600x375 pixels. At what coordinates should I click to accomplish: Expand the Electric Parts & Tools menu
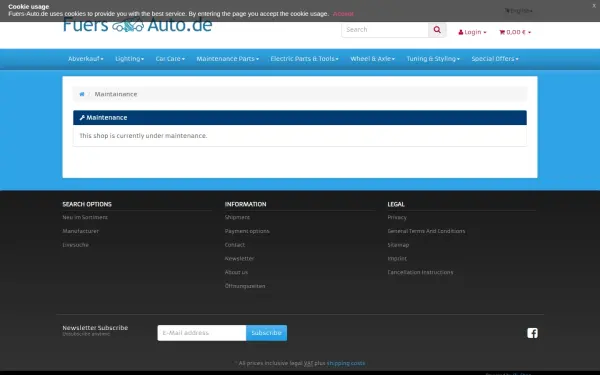coord(305,59)
